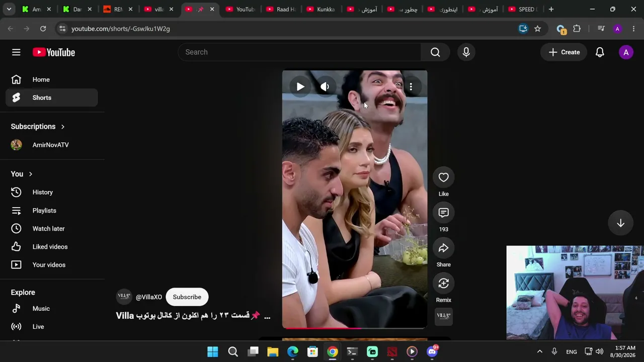This screenshot has width=644, height=362.
Task: Click the install app icon in address bar
Action: [x=523, y=29]
